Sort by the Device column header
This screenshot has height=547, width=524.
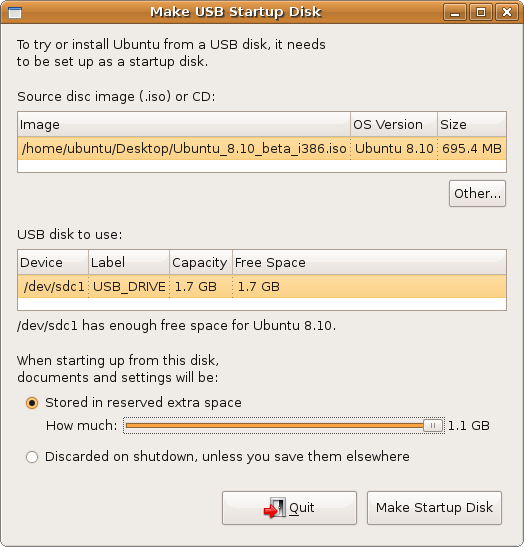pos(53,262)
